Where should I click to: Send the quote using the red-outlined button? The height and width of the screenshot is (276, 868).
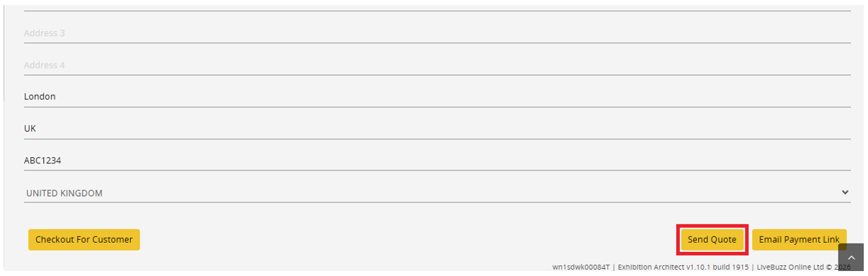click(x=712, y=240)
